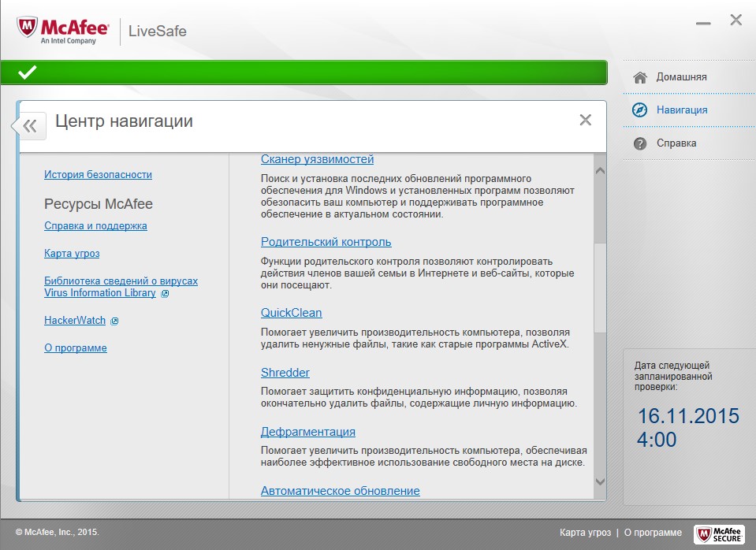This screenshot has width=756, height=550.
Task: Click the scrollbar down arrow
Action: [600, 481]
